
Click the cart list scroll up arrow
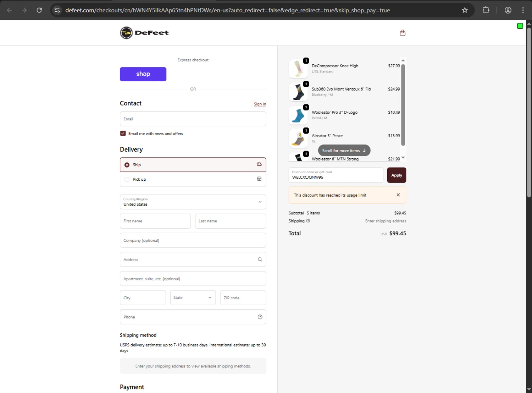pyautogui.click(x=403, y=60)
